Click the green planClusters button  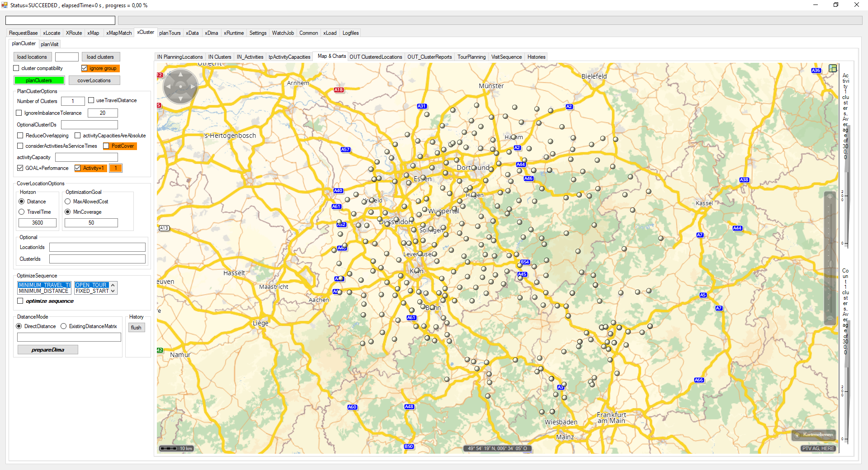click(x=39, y=80)
